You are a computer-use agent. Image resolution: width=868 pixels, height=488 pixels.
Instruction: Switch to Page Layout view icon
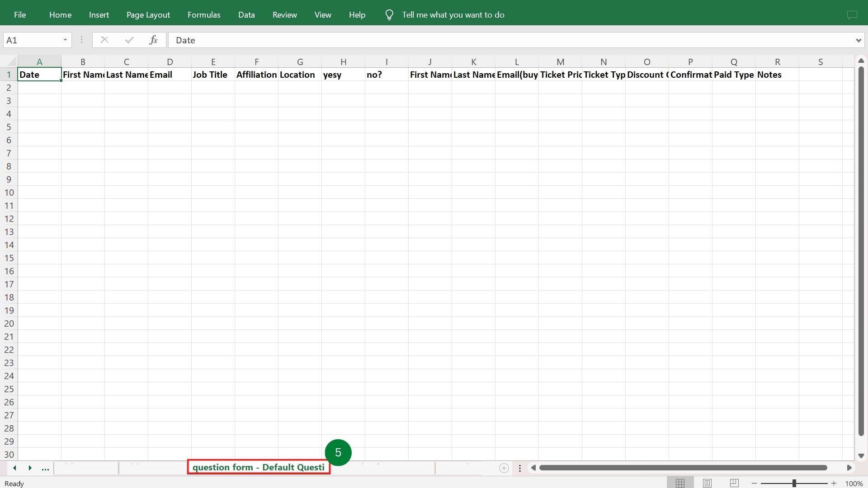tap(707, 483)
